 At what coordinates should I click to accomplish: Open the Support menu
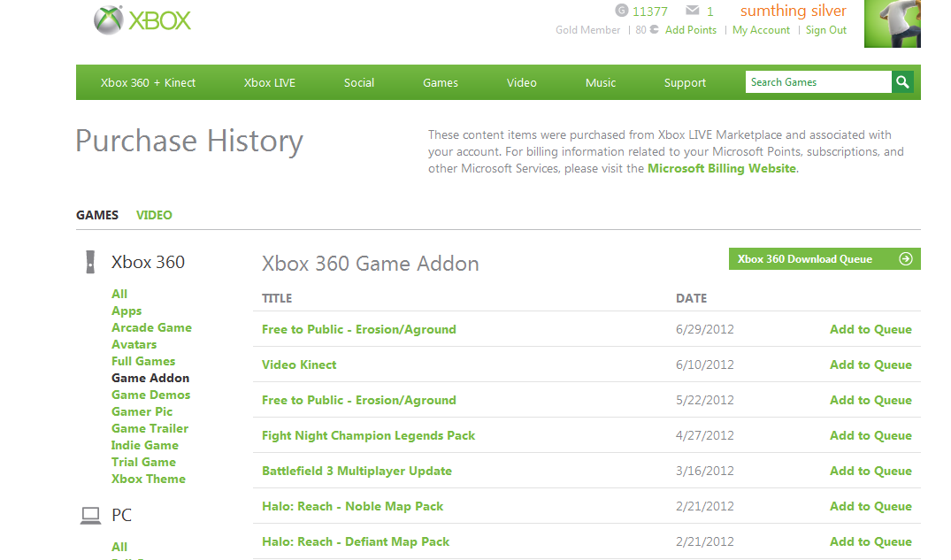tap(685, 83)
